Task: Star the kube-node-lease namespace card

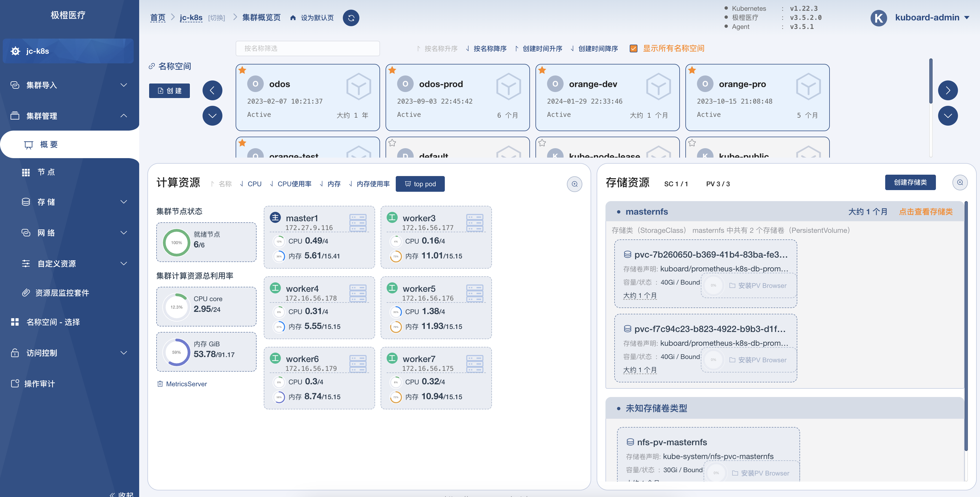Action: (542, 143)
